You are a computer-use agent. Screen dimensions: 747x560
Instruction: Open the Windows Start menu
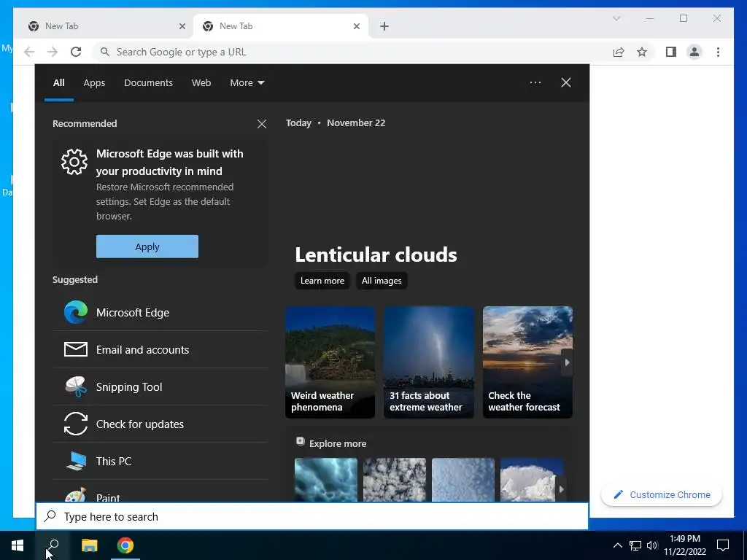(18, 545)
